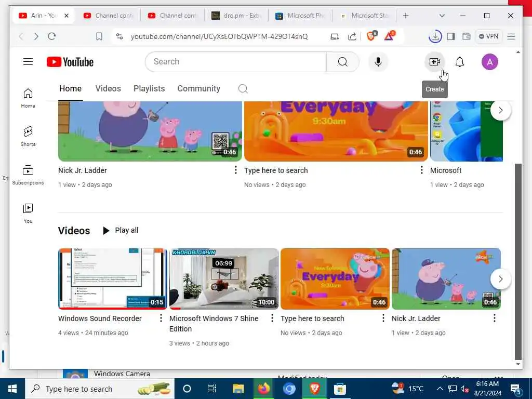Click the share page icon
The height and width of the screenshot is (399, 532).
point(352,36)
